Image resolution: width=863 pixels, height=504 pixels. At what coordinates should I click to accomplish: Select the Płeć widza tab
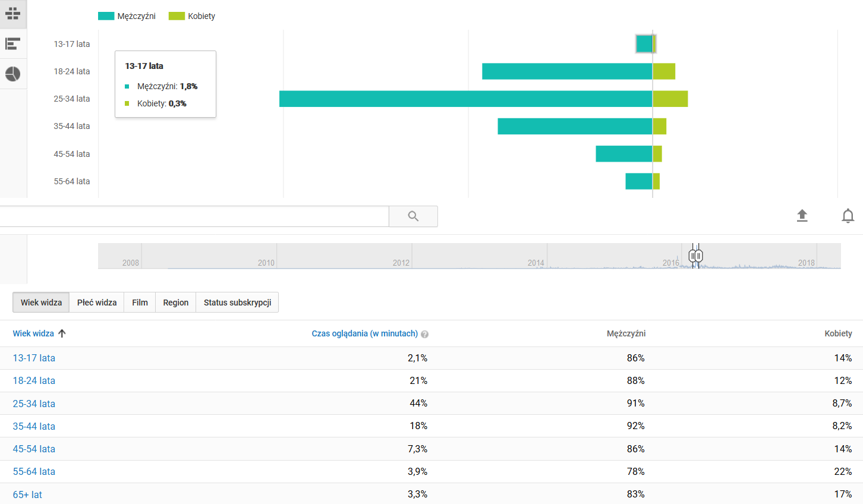(x=97, y=303)
